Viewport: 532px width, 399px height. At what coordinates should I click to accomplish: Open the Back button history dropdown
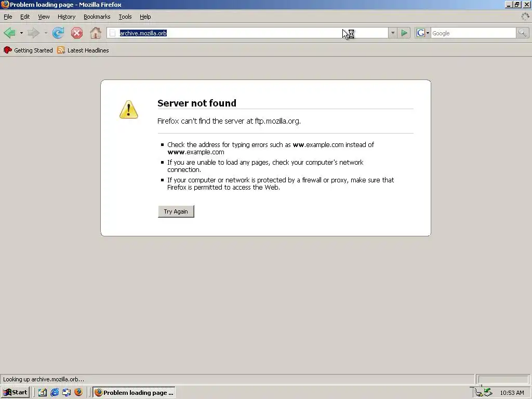pos(21,33)
